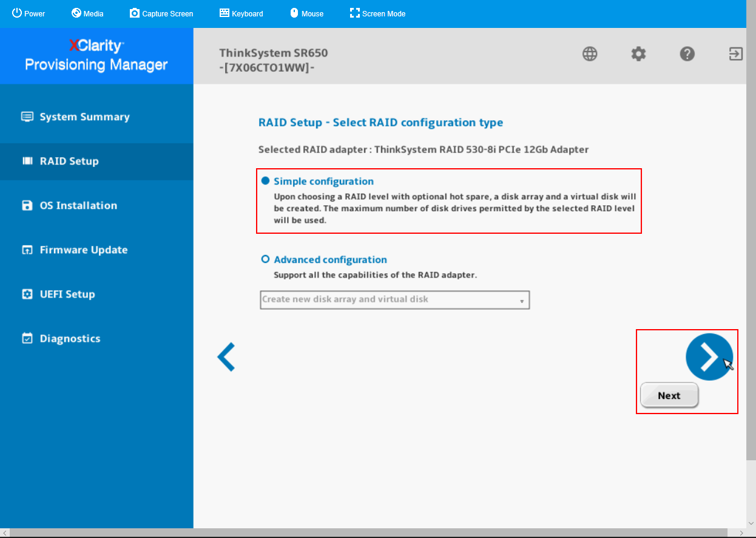756x538 pixels.
Task: Click the round next arrow button
Action: (709, 357)
